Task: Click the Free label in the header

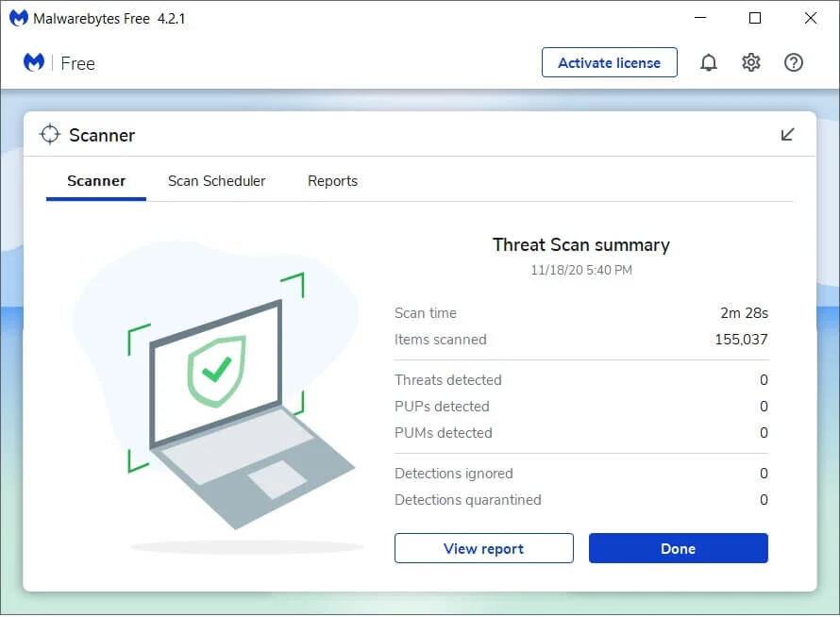Action: [77, 63]
